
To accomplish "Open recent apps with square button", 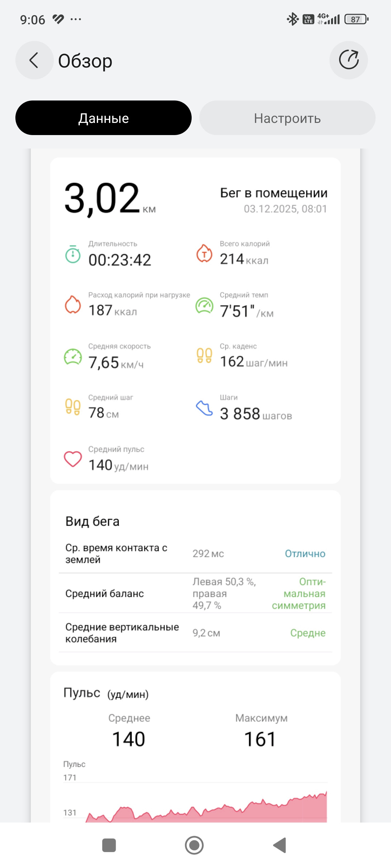I will 109,845.
